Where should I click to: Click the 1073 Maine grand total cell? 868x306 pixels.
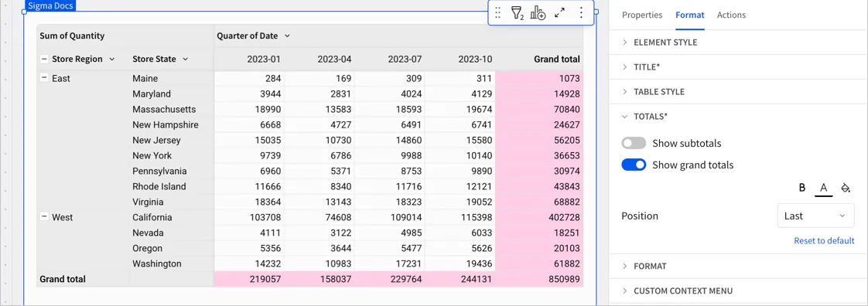[x=540, y=79]
